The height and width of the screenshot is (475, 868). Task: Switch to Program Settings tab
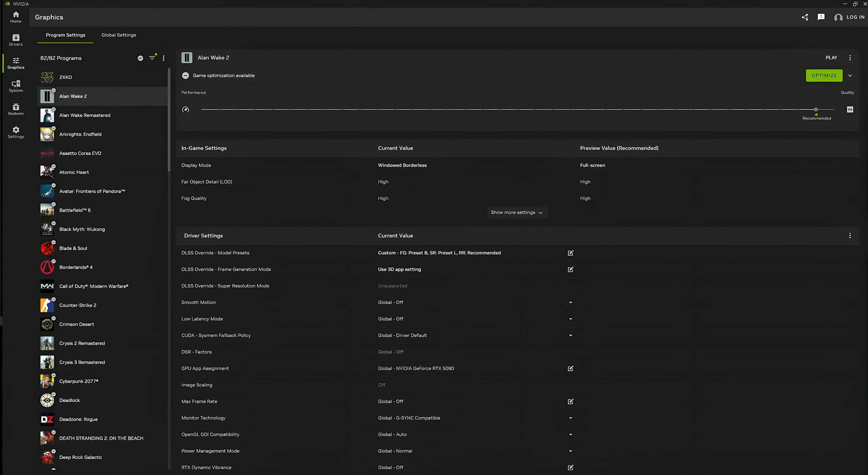[x=66, y=35]
